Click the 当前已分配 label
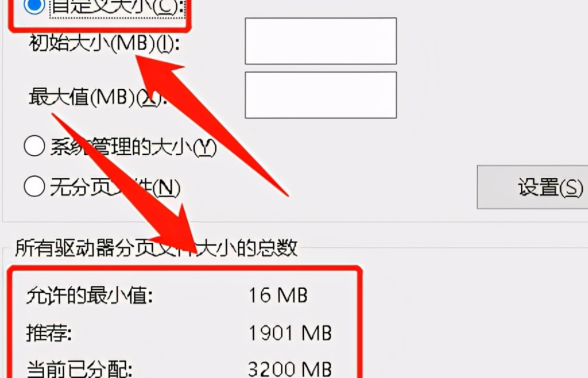 [79, 369]
